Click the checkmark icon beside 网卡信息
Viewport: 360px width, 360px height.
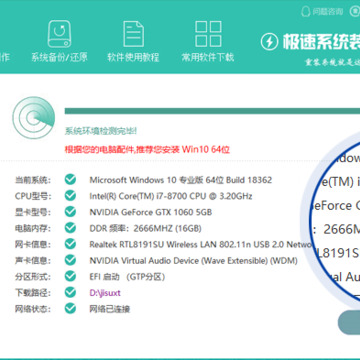pos(70,244)
